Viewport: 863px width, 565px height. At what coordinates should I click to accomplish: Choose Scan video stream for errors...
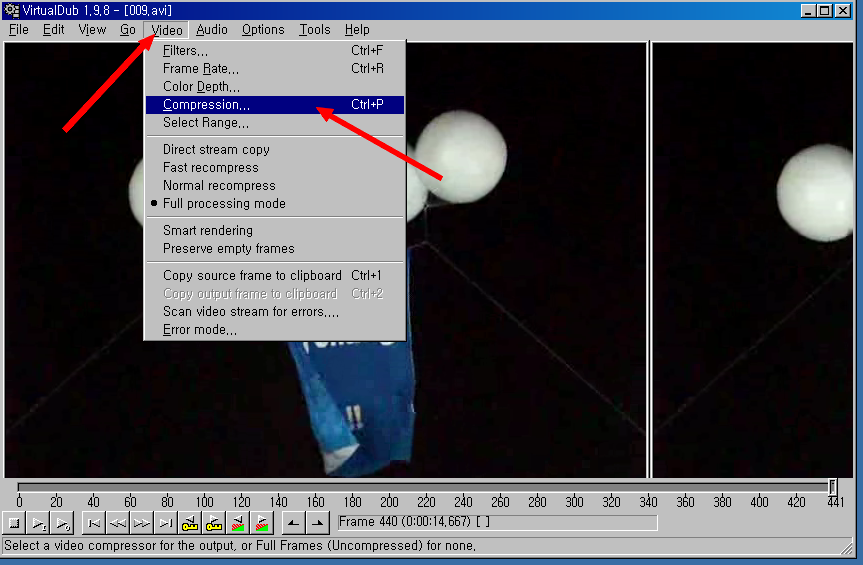pyautogui.click(x=275, y=312)
